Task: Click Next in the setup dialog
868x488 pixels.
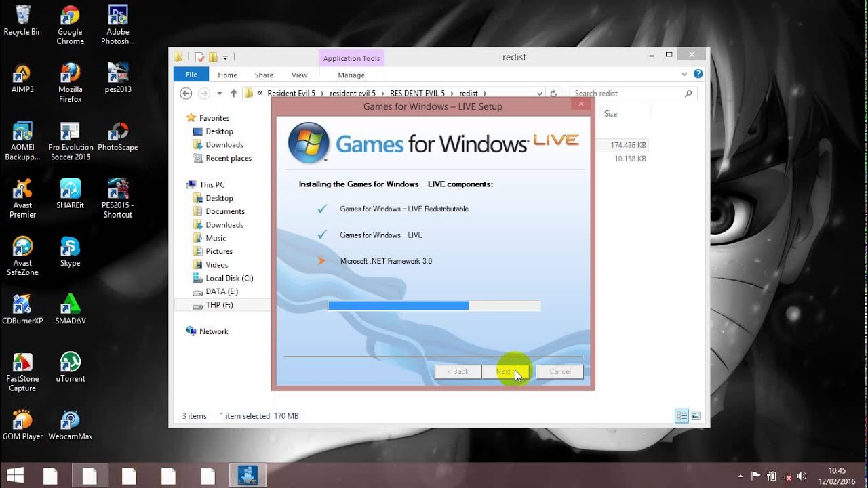Action: coord(505,371)
